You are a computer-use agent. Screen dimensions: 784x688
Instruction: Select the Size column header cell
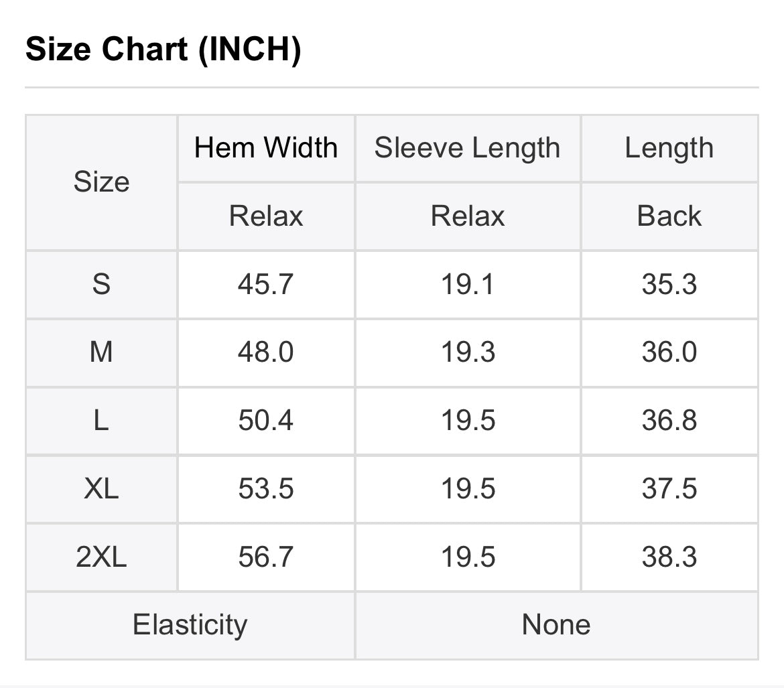coord(101,182)
